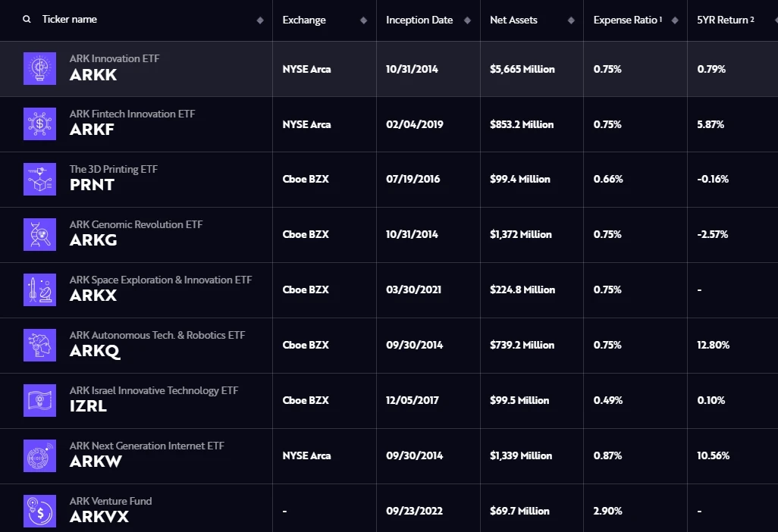Open the PRNT ticker link
Image resolution: width=778 pixels, height=532 pixels.
point(92,186)
